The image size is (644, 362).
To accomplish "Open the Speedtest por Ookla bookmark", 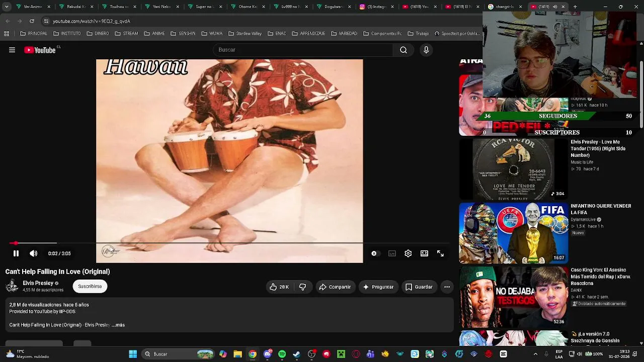I will point(457,34).
